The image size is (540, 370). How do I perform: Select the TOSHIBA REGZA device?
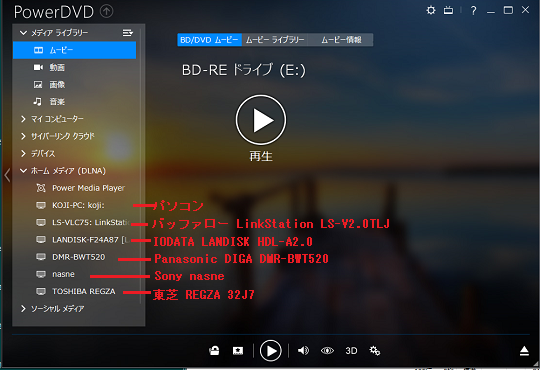(76, 291)
